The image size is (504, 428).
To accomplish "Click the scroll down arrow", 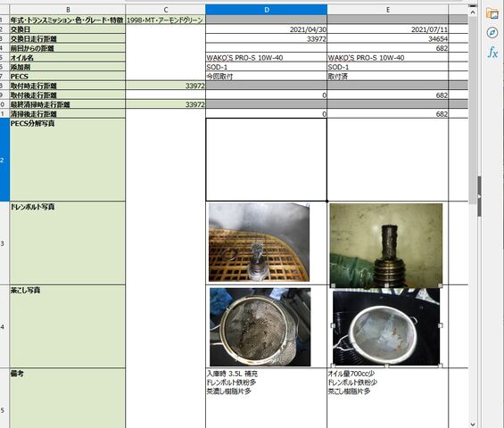I will [473, 424].
